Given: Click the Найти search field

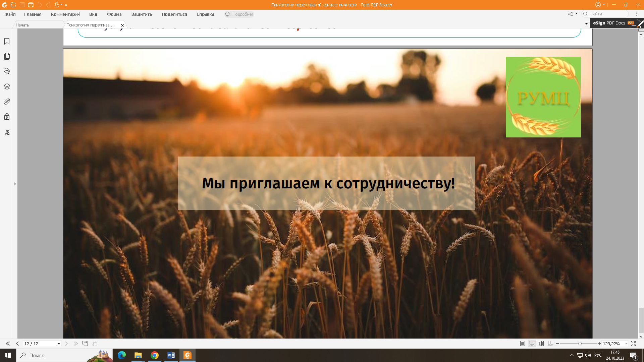Looking at the screenshot, I should point(605,14).
